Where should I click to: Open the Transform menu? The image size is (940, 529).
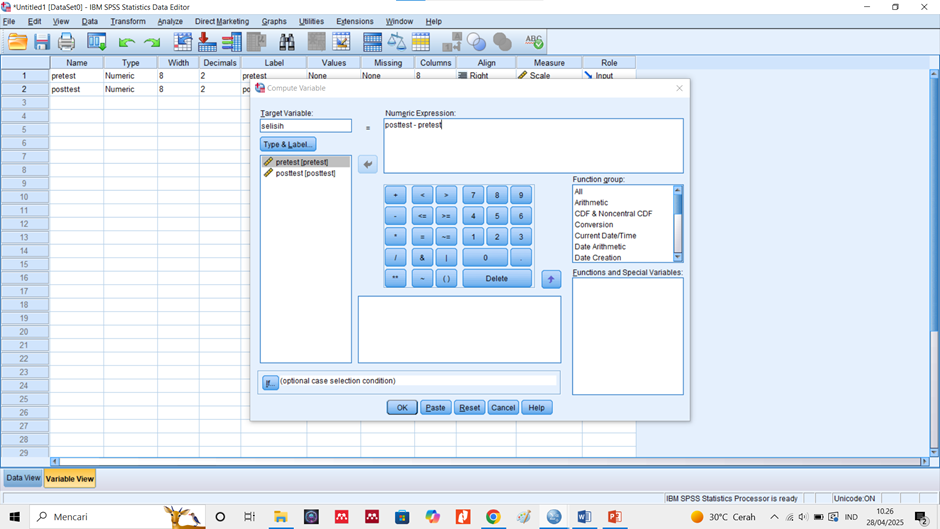pyautogui.click(x=128, y=21)
